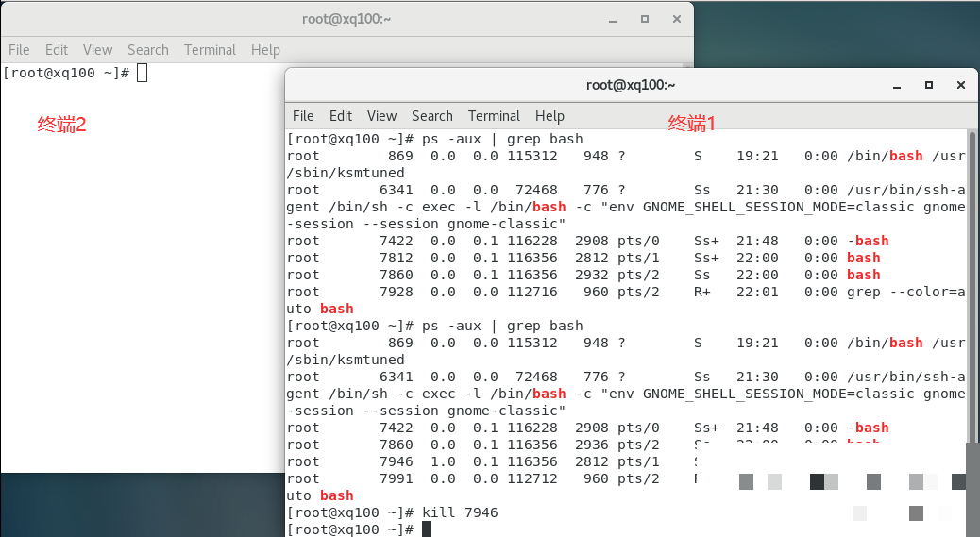Viewport: 980px width, 537px height.
Task: Open Edit menu in terminal 1 window
Action: [341, 116]
